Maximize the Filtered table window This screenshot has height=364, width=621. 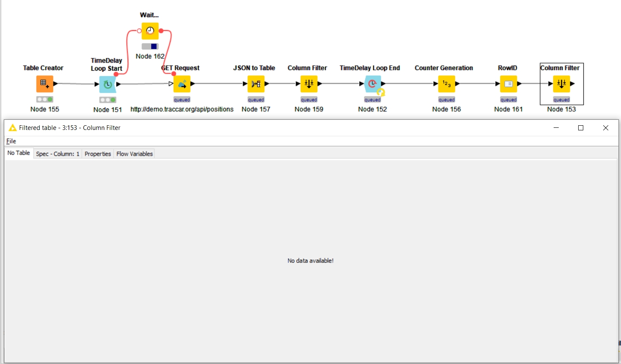coord(581,128)
